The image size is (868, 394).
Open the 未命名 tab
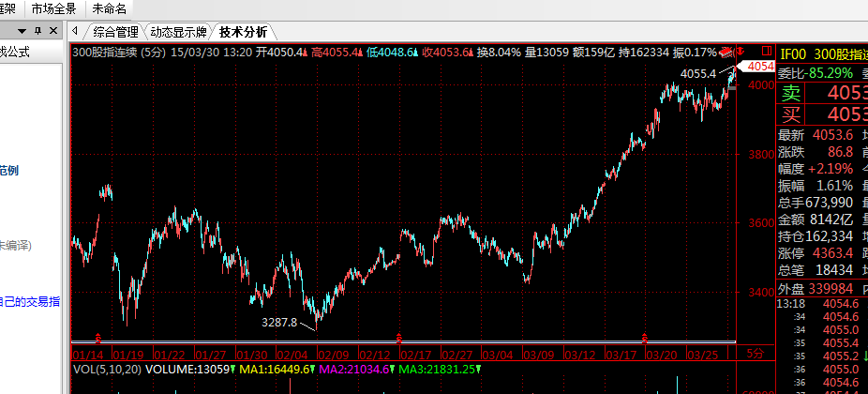point(109,8)
